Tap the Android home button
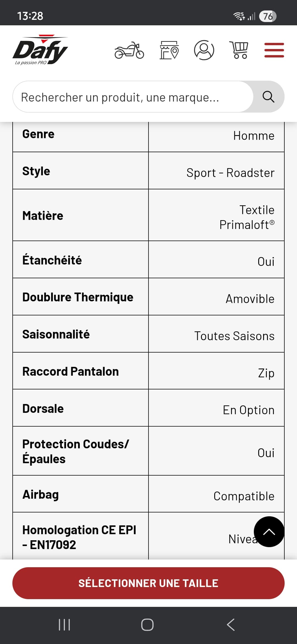297x644 pixels. 147,625
